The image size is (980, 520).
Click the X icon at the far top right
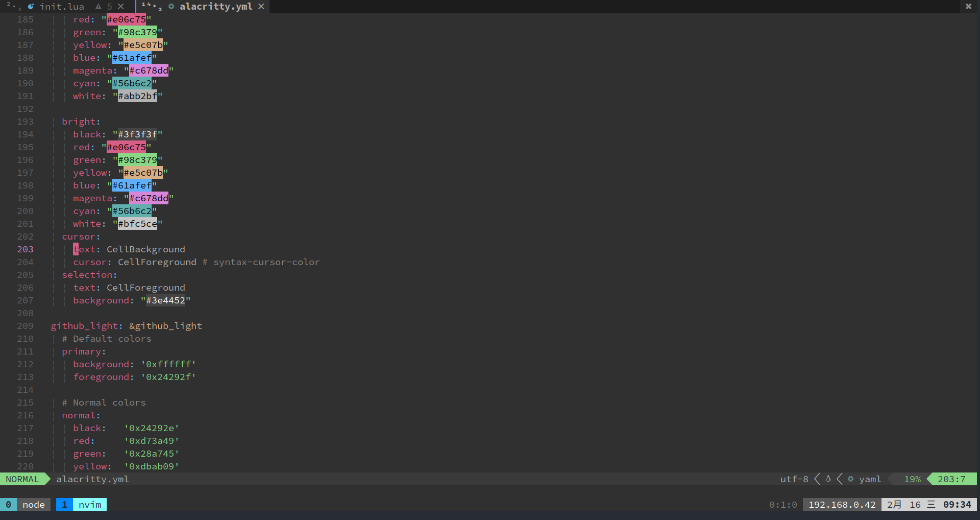click(968, 7)
